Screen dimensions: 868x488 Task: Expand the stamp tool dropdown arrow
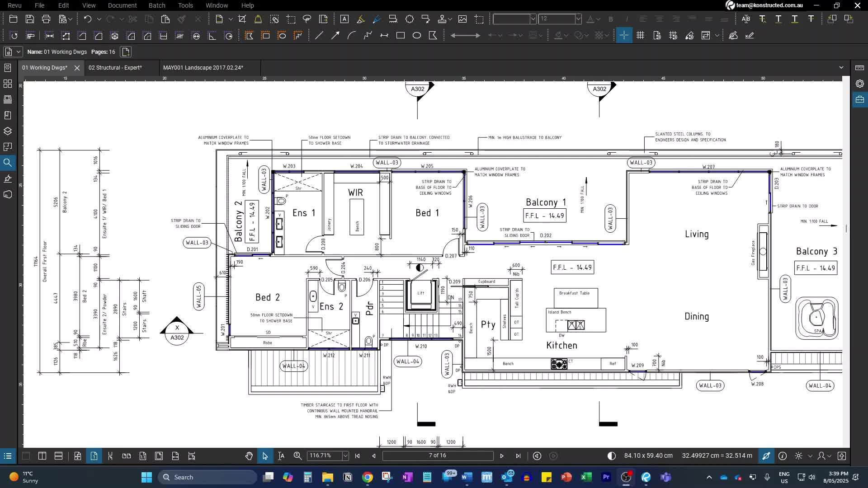pos(451,19)
